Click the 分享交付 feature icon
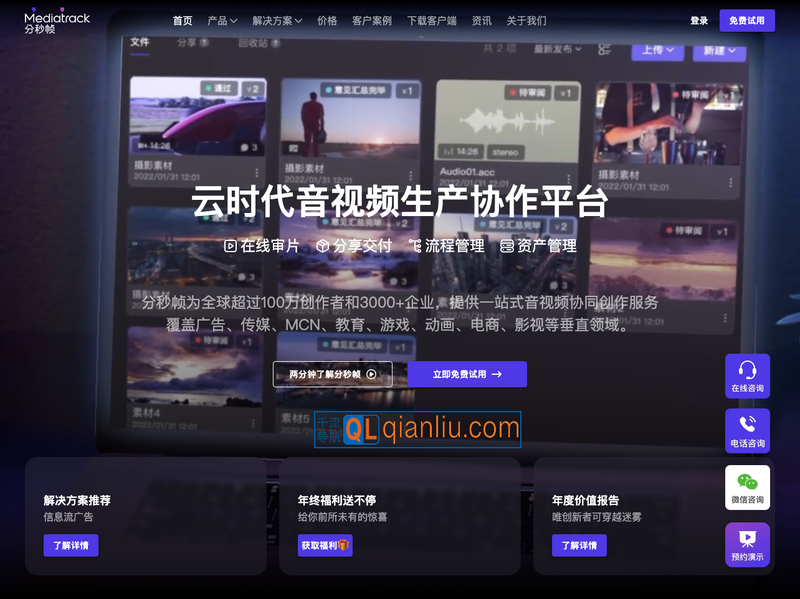The width and height of the screenshot is (800, 599). point(324,244)
